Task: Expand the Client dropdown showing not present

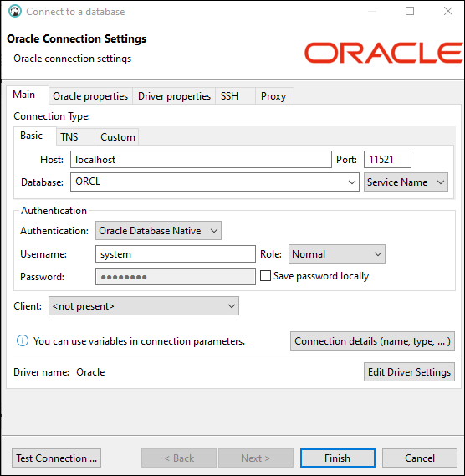Action: pyautogui.click(x=144, y=306)
